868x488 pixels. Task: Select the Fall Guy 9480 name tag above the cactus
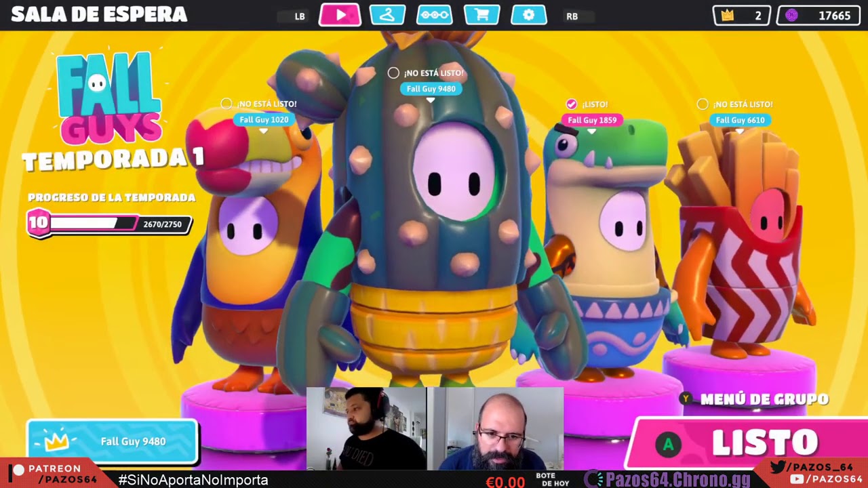pos(431,89)
